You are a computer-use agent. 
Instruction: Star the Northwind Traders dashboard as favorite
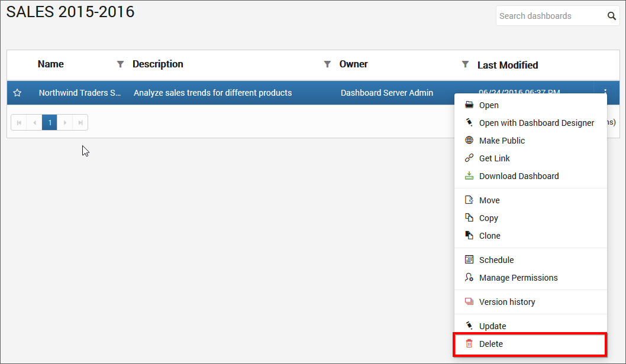pyautogui.click(x=17, y=93)
